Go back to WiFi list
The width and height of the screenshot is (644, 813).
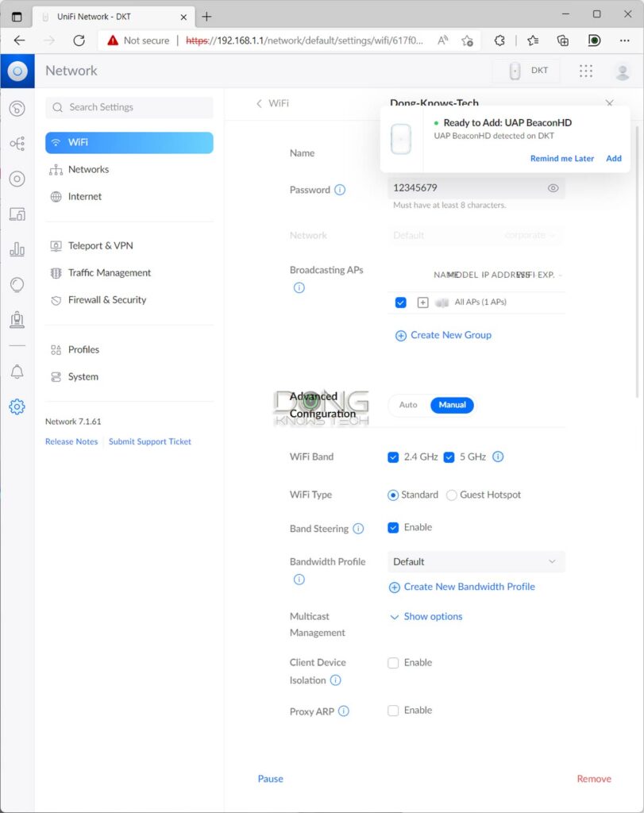coord(272,103)
